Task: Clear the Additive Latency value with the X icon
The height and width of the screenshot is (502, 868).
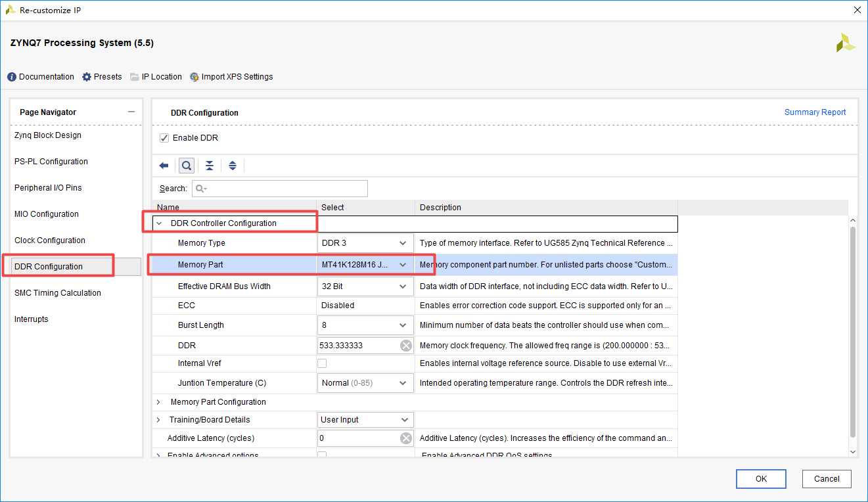Action: 406,438
